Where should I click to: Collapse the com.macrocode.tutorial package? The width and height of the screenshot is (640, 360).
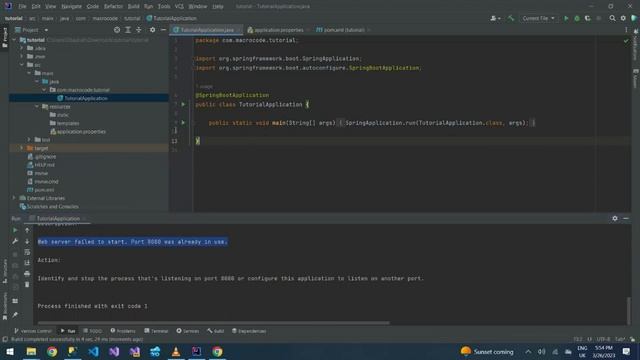coord(44,90)
